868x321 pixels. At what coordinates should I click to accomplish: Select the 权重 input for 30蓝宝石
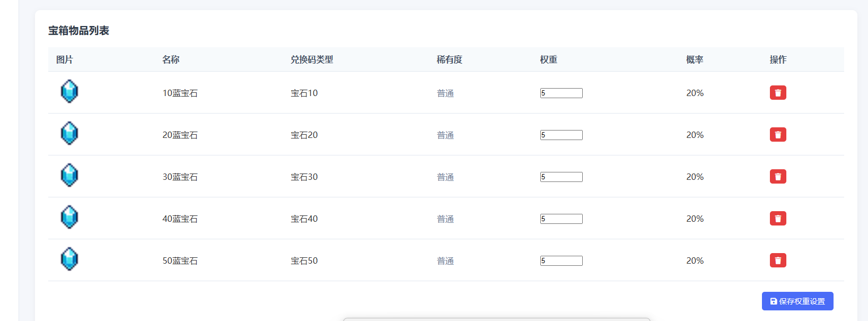point(562,177)
